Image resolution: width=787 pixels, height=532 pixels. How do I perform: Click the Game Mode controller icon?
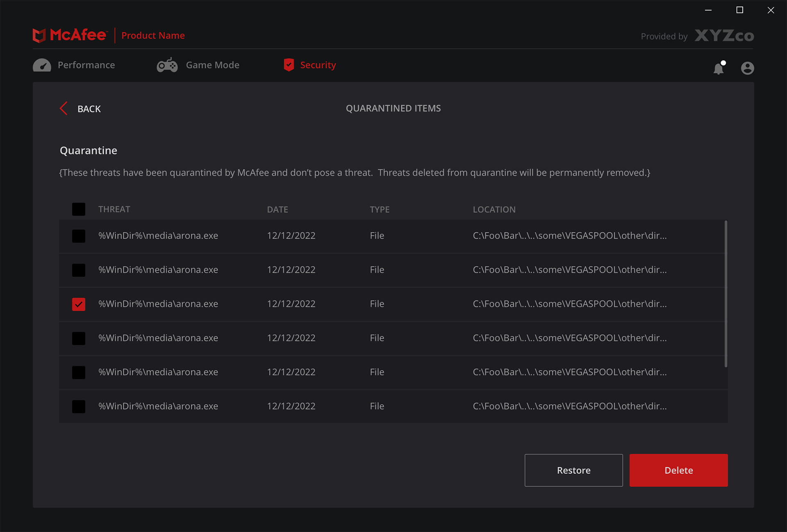point(167,65)
